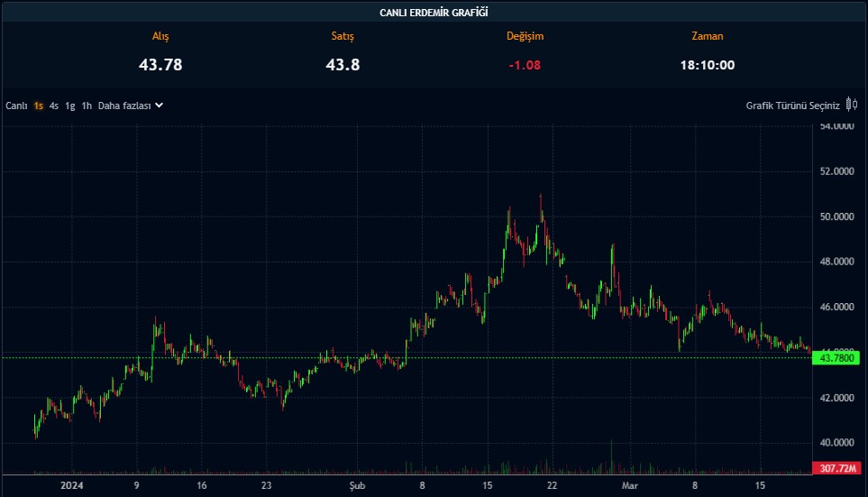The width and height of the screenshot is (868, 497).
Task: Select the Canlı live chart view
Action: pyautogui.click(x=16, y=106)
